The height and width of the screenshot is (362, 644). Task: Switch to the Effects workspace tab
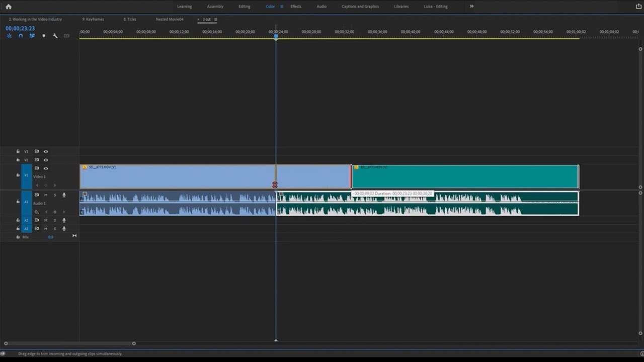pyautogui.click(x=295, y=7)
